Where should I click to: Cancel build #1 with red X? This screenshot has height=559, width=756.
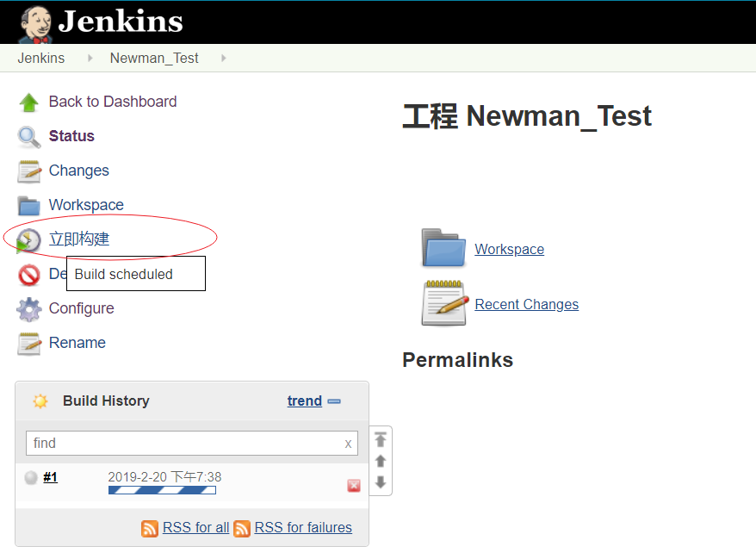tap(353, 486)
